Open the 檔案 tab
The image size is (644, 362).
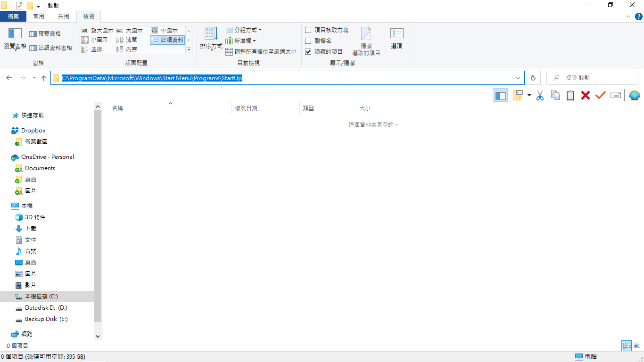pyautogui.click(x=13, y=16)
